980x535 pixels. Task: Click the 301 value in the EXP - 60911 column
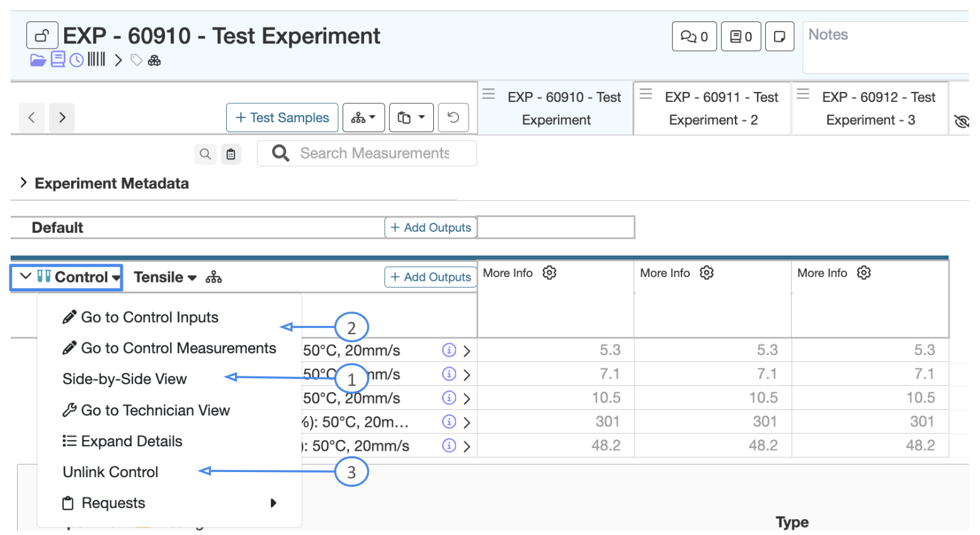(x=765, y=422)
